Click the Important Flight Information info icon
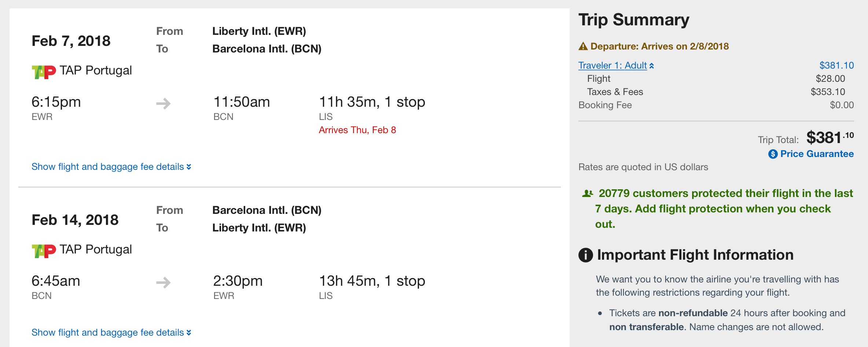The image size is (868, 347). [585, 255]
